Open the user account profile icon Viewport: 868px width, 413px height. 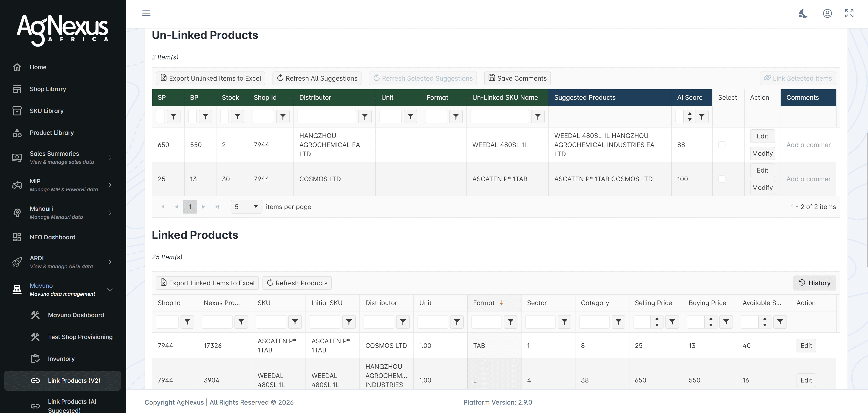coord(827,13)
